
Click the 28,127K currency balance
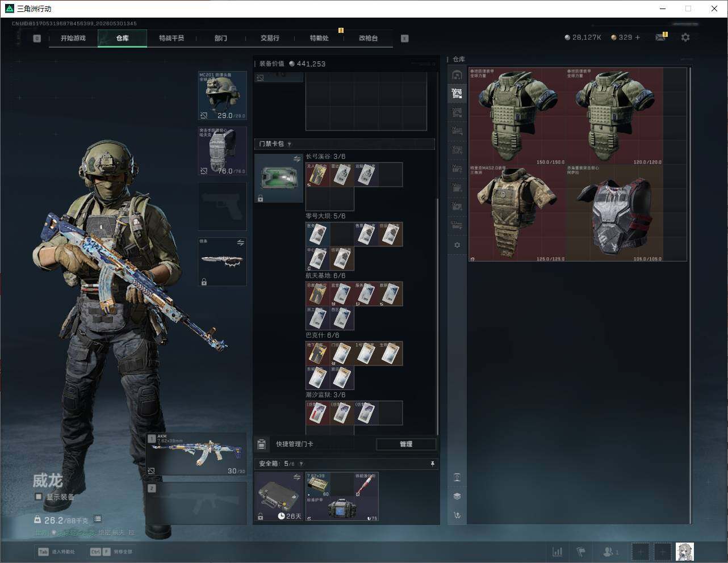pyautogui.click(x=583, y=37)
